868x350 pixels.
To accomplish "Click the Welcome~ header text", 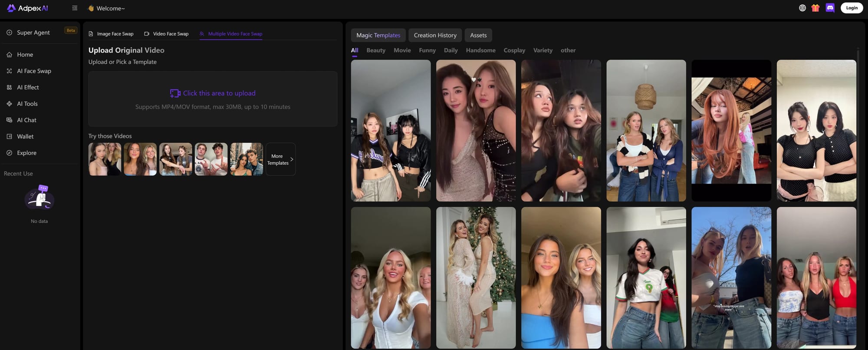I will pyautogui.click(x=110, y=8).
